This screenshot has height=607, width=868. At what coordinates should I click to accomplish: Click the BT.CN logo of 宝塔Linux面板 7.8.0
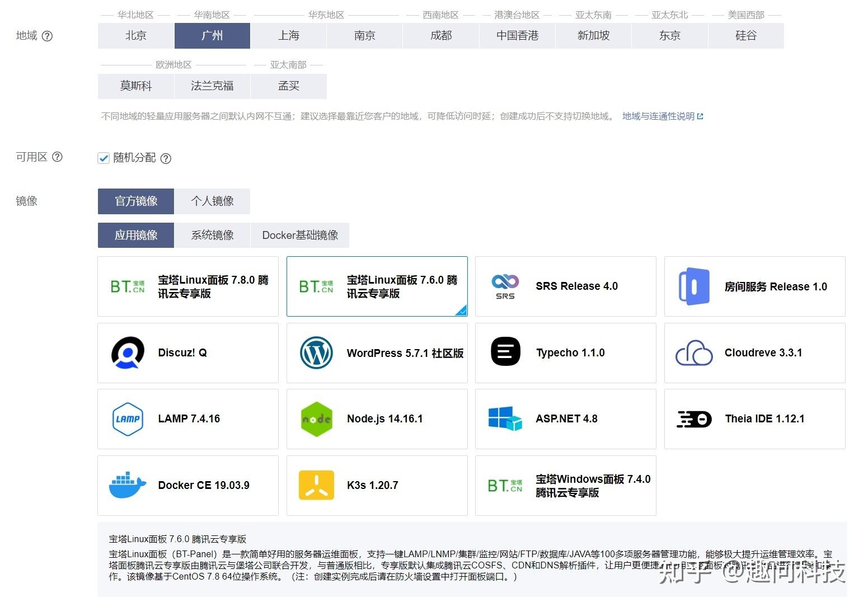coord(128,286)
